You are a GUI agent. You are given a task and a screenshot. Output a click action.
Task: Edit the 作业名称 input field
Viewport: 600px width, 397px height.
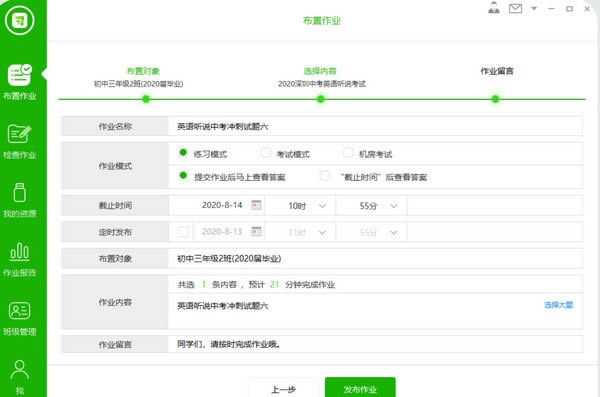click(x=375, y=126)
